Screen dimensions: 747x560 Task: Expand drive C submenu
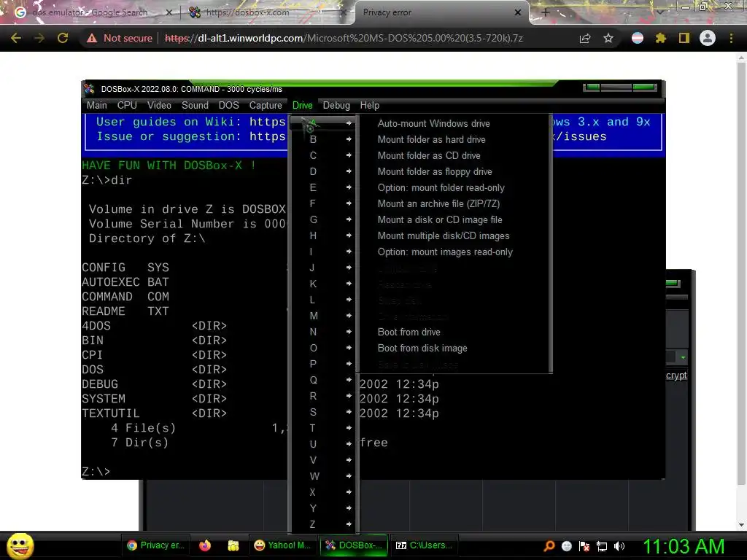click(323, 156)
